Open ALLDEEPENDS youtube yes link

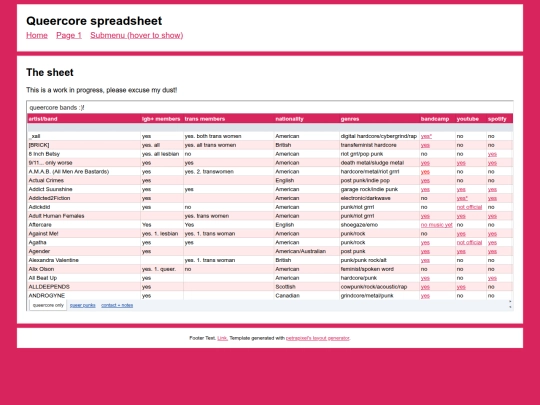(461, 287)
